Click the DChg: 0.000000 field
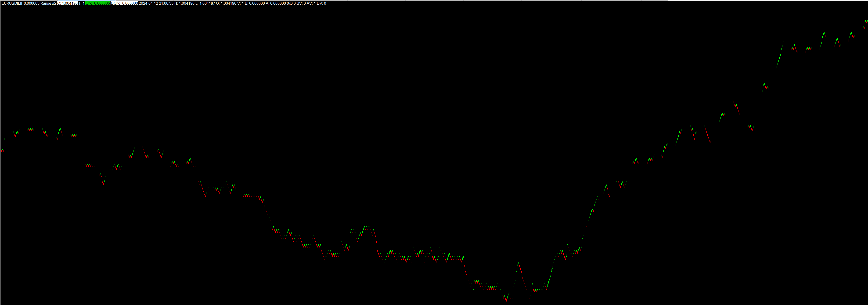 (x=124, y=3)
